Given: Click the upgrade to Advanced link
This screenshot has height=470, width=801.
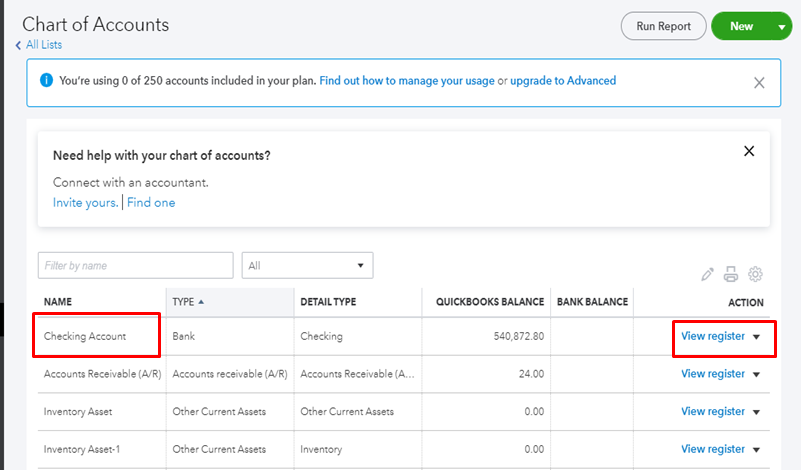Looking at the screenshot, I should (563, 81).
